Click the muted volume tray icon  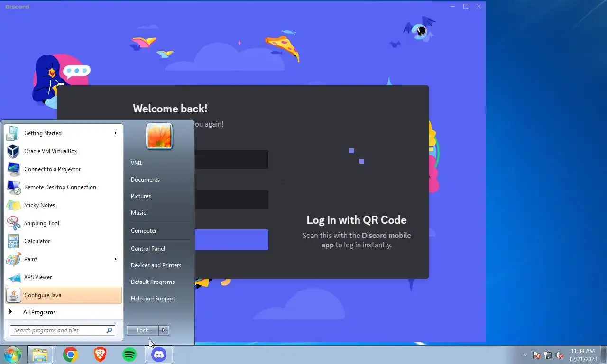[x=559, y=355]
